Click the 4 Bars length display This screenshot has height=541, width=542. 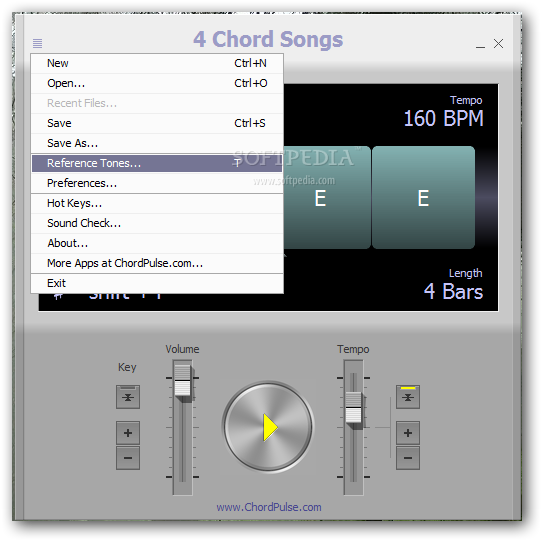[x=453, y=291]
